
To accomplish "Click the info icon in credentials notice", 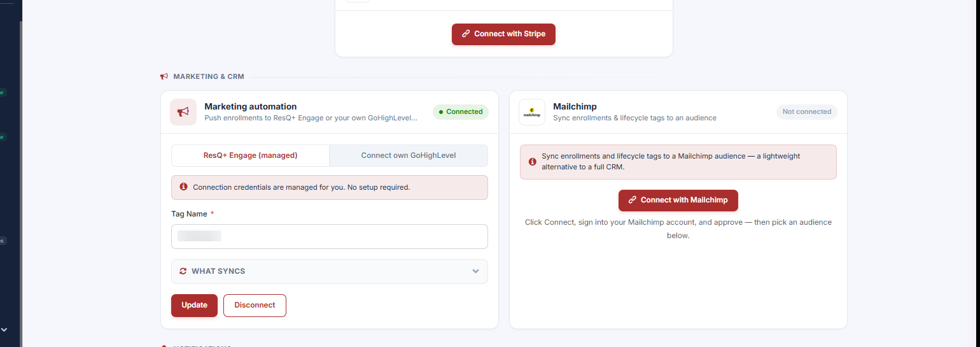I will coord(184,187).
